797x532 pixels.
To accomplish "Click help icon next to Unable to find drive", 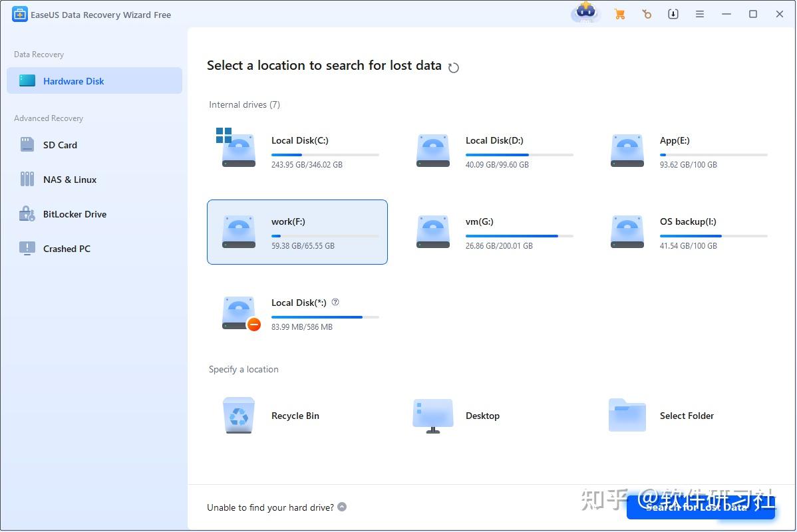I will pos(342,507).
